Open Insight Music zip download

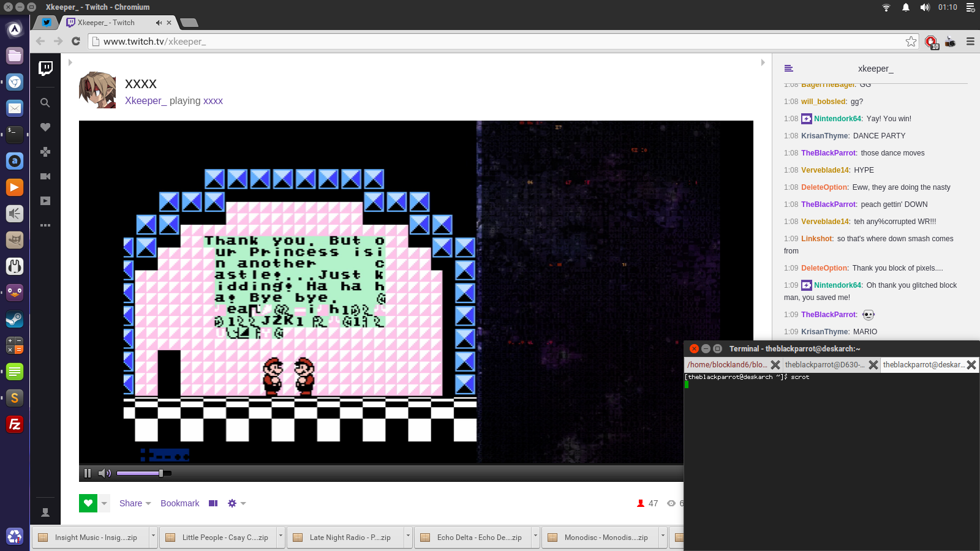(90, 538)
